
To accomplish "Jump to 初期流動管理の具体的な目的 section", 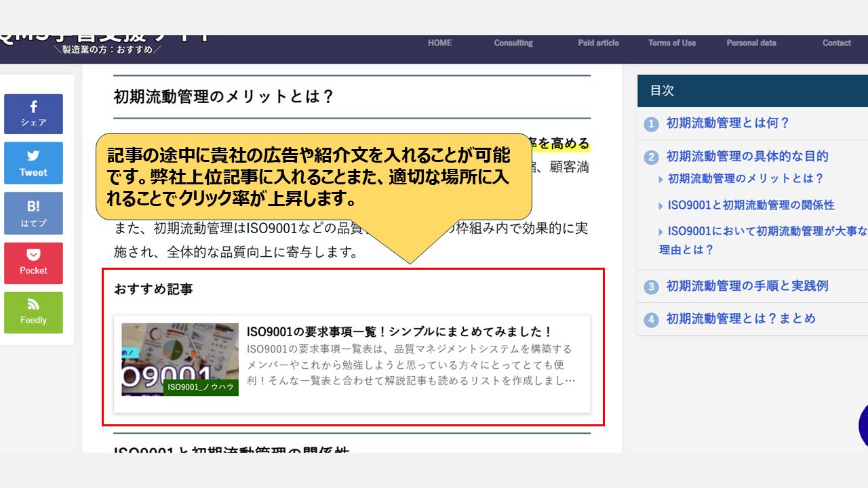I will coord(747,156).
